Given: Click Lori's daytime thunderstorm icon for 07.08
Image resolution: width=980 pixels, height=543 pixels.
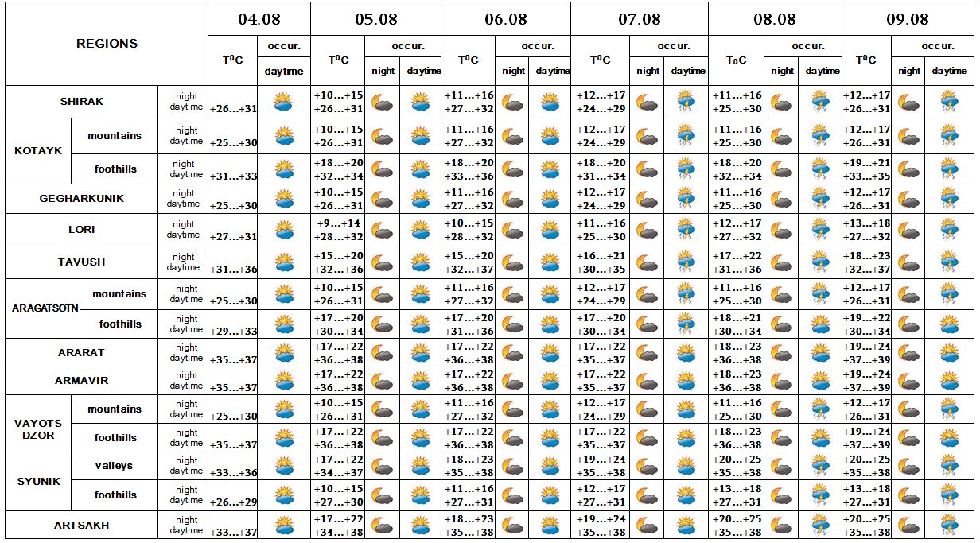Looking at the screenshot, I should 687,231.
